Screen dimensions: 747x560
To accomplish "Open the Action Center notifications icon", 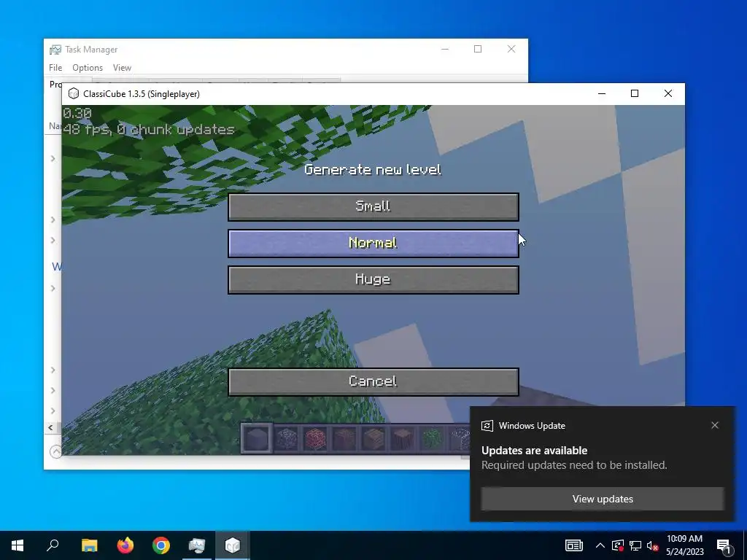I will [x=723, y=546].
